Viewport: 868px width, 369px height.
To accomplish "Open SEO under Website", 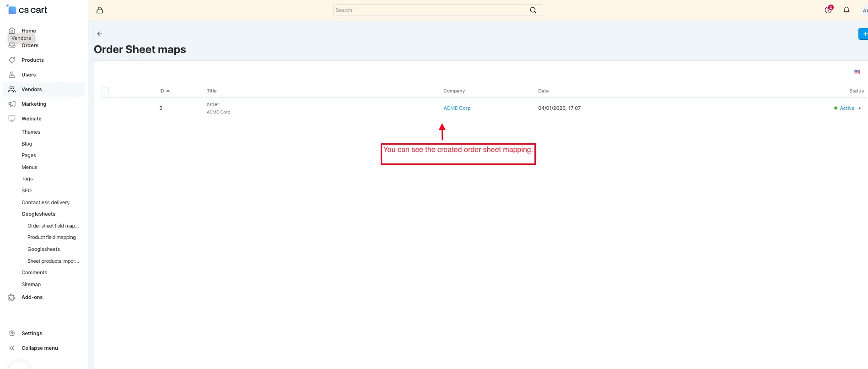I will tap(27, 190).
